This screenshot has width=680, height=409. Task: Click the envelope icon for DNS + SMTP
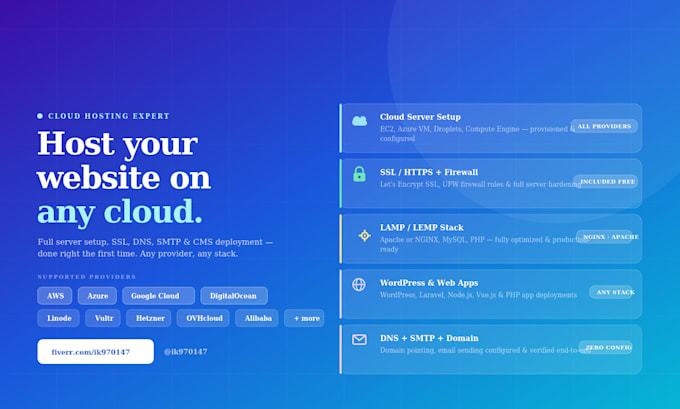[x=359, y=340]
